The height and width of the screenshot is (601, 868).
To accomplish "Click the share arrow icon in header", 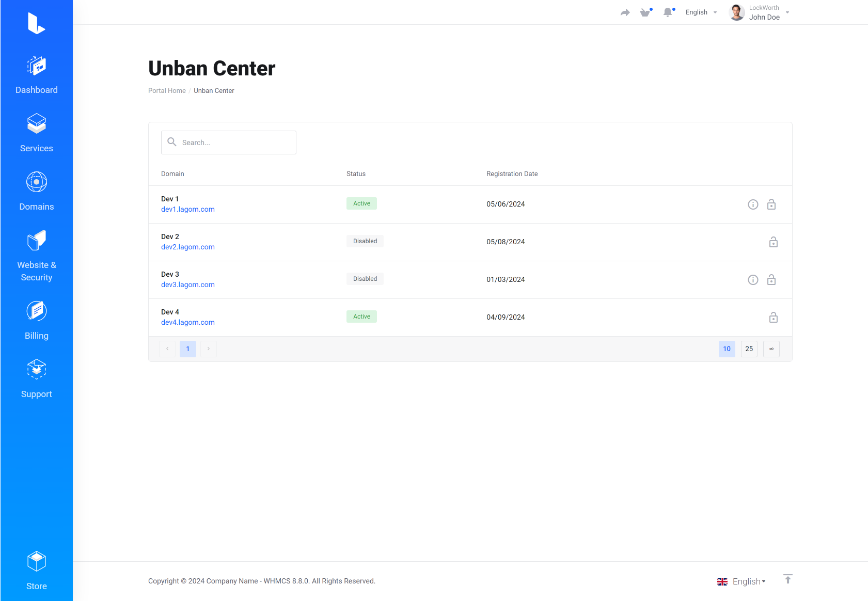I will pos(625,12).
